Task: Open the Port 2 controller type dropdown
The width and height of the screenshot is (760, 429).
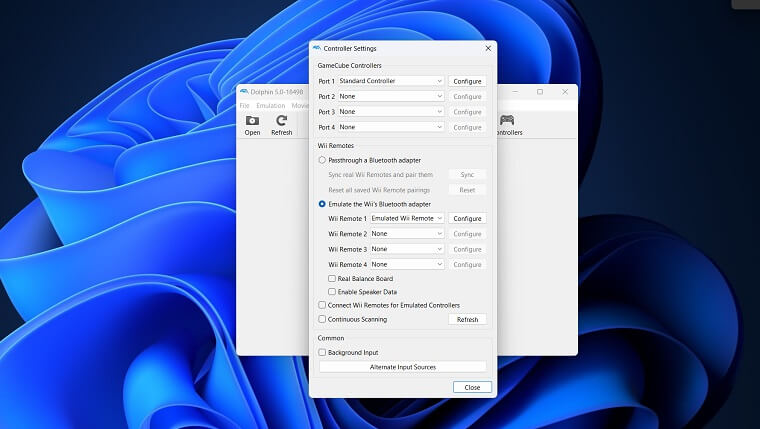Action: click(x=391, y=96)
